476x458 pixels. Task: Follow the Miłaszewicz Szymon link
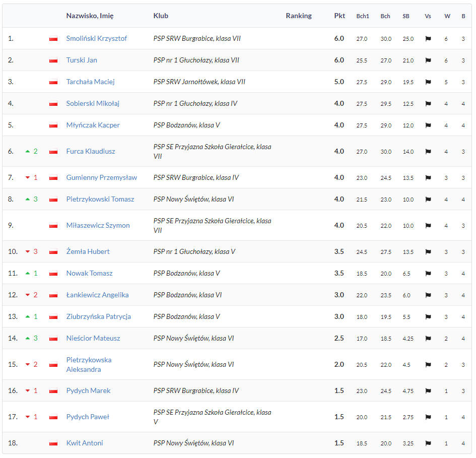[x=98, y=225]
